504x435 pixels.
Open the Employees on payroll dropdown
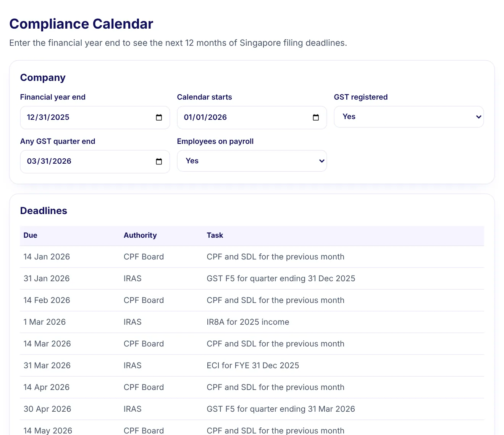pyautogui.click(x=252, y=161)
